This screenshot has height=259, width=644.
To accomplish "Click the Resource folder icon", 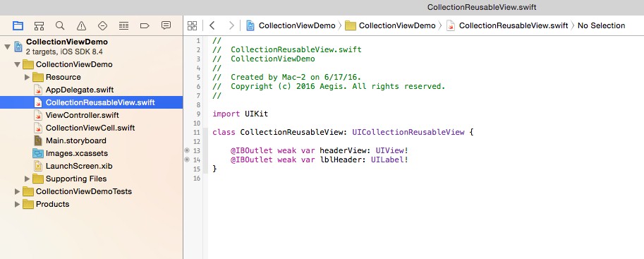I will (38, 77).
